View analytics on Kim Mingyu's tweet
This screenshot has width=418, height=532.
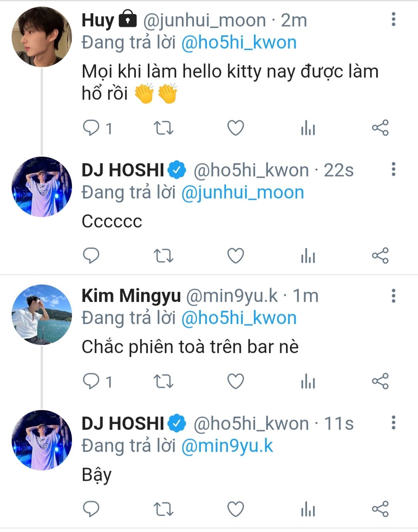click(x=308, y=381)
